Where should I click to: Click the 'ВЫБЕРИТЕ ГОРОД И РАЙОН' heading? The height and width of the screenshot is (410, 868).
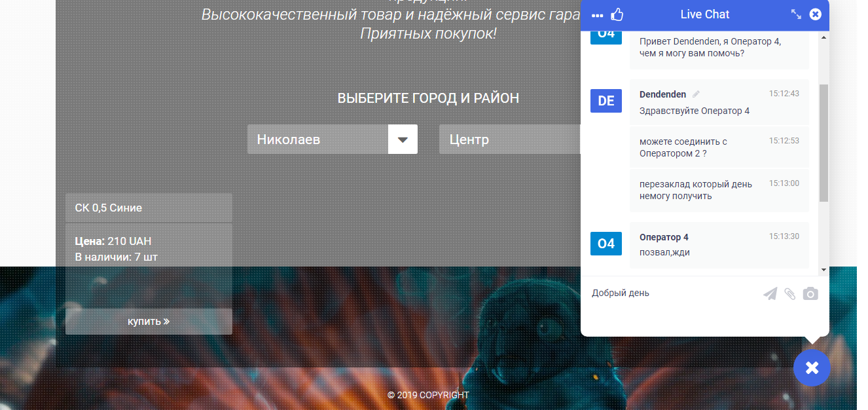point(428,98)
